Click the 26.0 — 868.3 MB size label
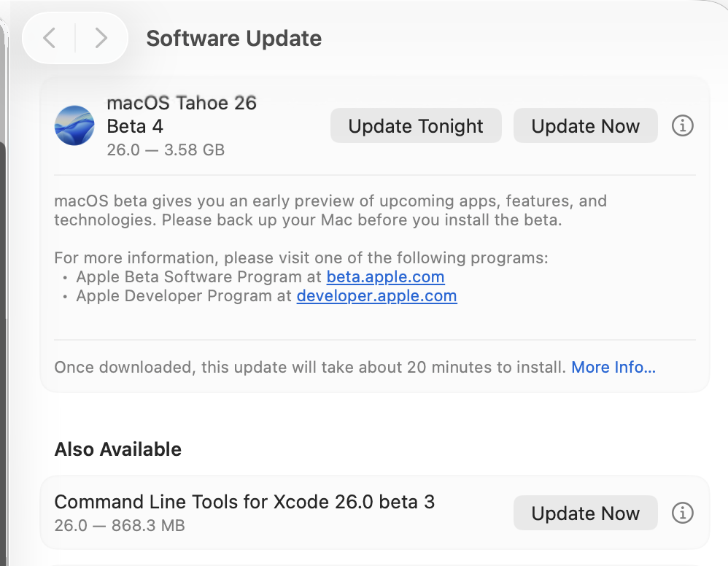Screen dimensions: 728x566 point(120,526)
